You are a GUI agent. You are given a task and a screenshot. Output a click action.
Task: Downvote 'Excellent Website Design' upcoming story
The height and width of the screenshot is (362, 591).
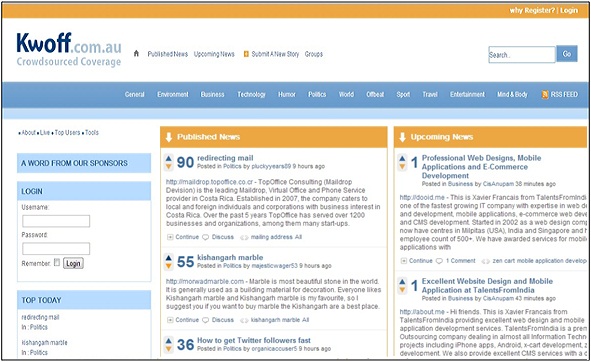(x=402, y=290)
